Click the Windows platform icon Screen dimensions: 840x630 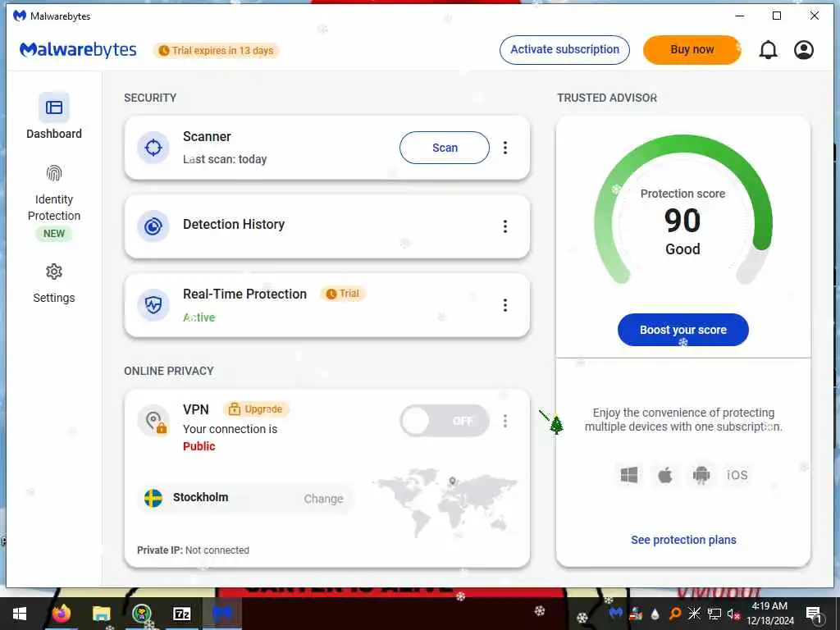[x=629, y=475]
